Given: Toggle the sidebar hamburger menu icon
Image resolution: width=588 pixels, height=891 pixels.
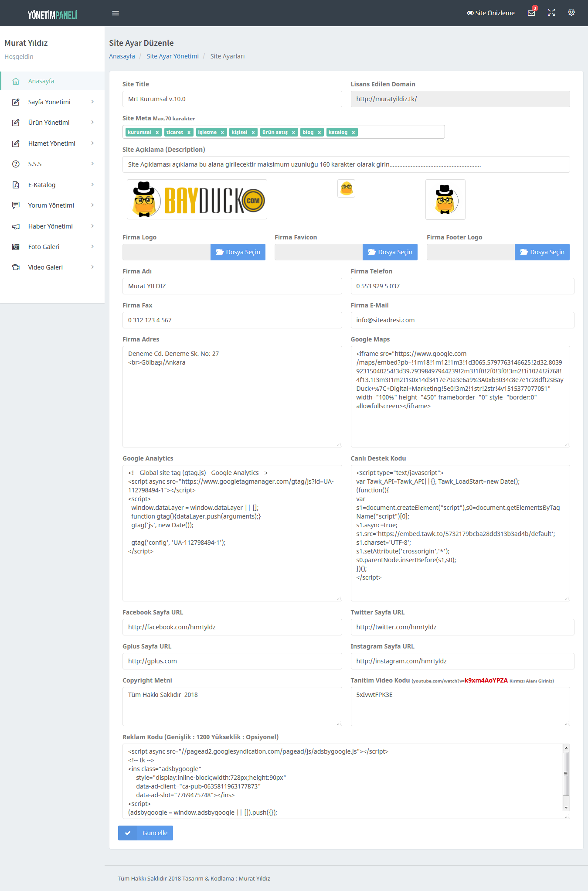Looking at the screenshot, I should coord(116,13).
